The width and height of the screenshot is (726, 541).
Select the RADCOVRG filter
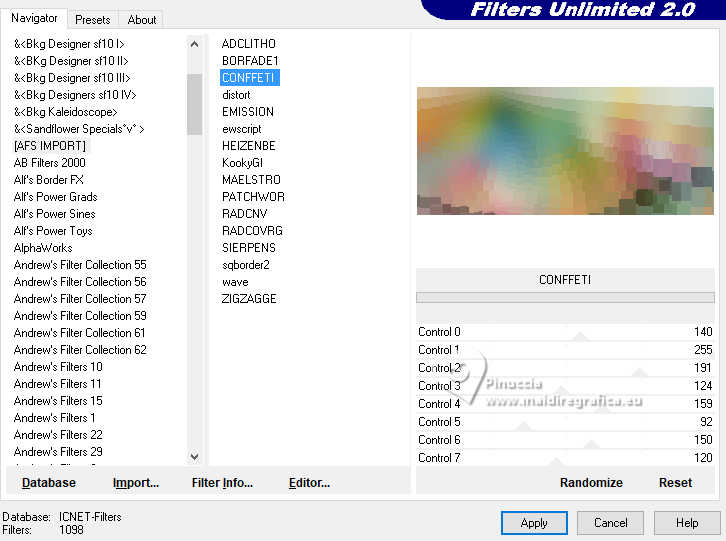coord(252,231)
